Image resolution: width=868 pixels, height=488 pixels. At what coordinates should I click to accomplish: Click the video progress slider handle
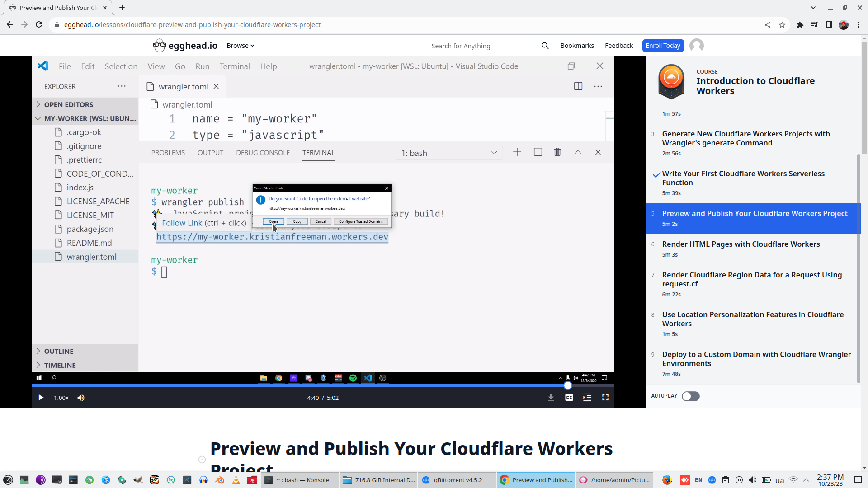(x=568, y=385)
